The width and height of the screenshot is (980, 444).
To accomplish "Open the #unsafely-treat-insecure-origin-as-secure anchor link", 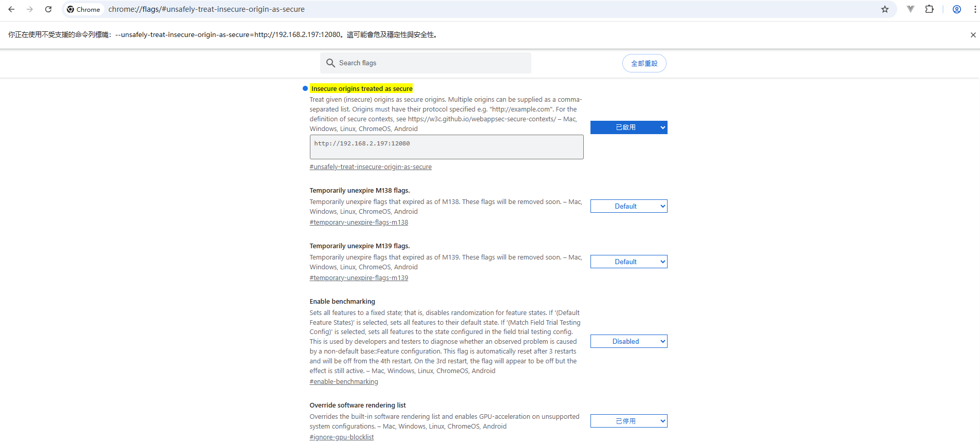I will pyautogui.click(x=371, y=167).
